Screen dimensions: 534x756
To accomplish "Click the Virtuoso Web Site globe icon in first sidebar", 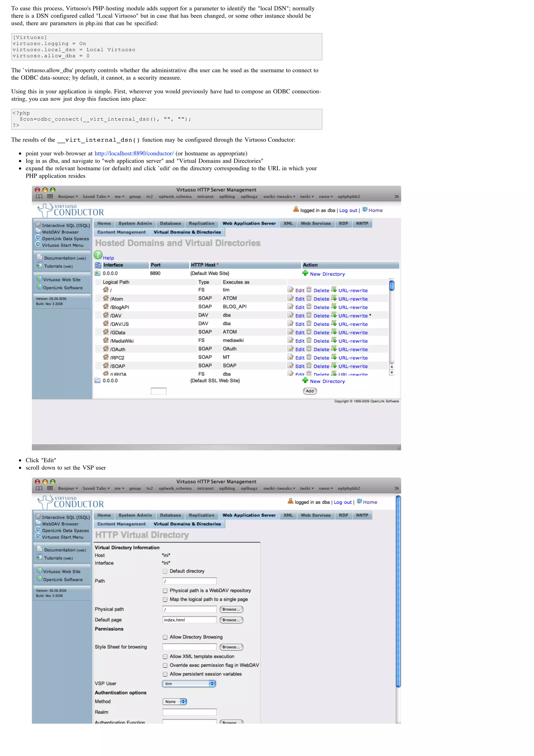I will (39, 279).
